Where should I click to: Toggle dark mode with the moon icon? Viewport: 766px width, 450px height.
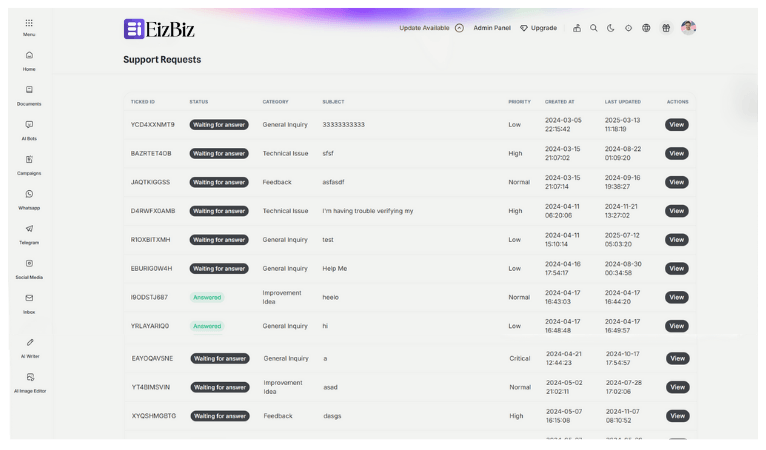click(611, 28)
